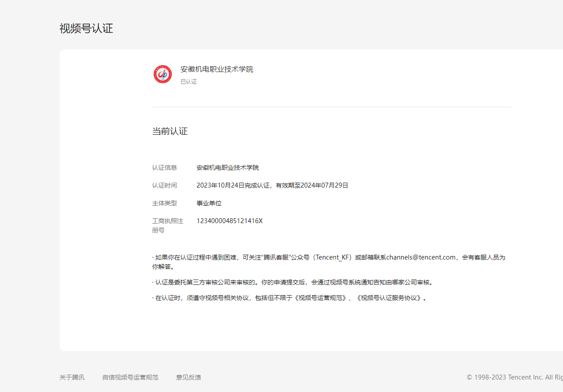Open the 意见反馈 footer link
Screen dimensions: 563x392
189,377
